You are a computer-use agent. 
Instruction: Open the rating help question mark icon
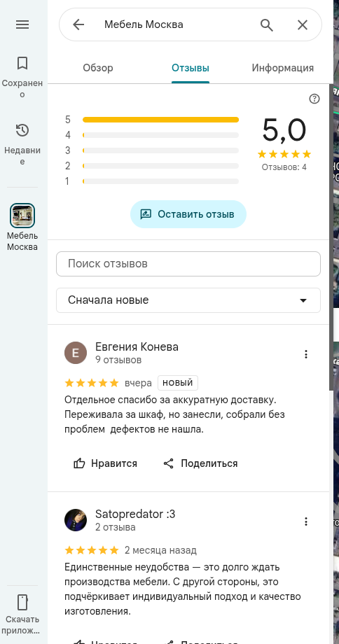(x=314, y=99)
